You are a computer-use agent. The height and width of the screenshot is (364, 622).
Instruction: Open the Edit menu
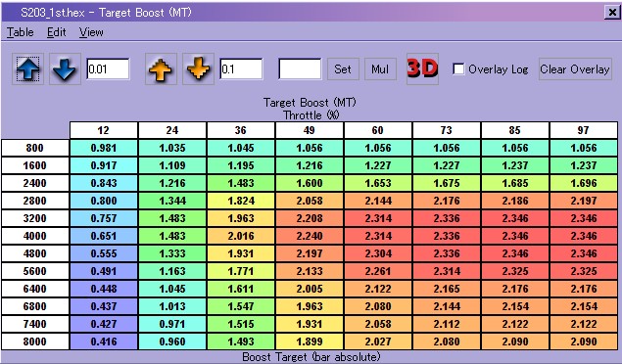coord(57,32)
